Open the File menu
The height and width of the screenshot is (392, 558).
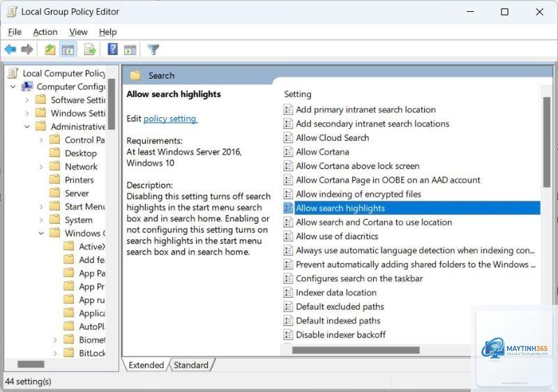point(15,32)
